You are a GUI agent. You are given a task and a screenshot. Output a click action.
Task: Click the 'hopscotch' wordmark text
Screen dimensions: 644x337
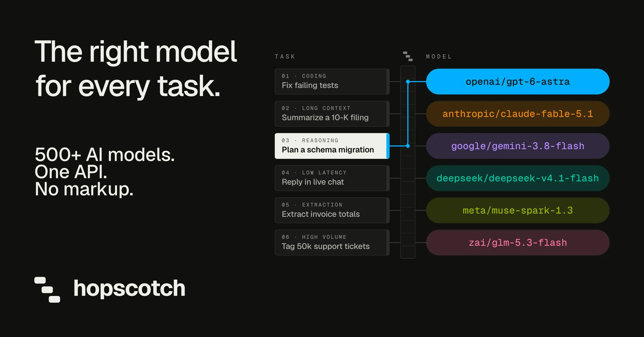[129, 289]
